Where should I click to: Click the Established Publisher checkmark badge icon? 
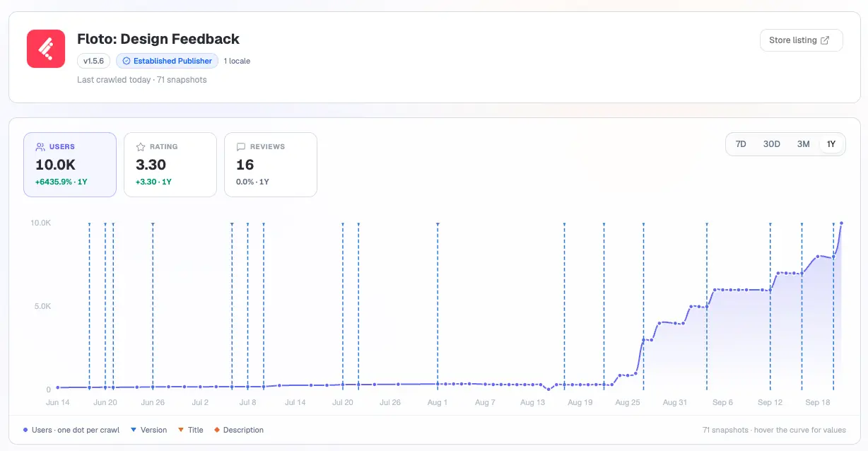click(x=127, y=61)
